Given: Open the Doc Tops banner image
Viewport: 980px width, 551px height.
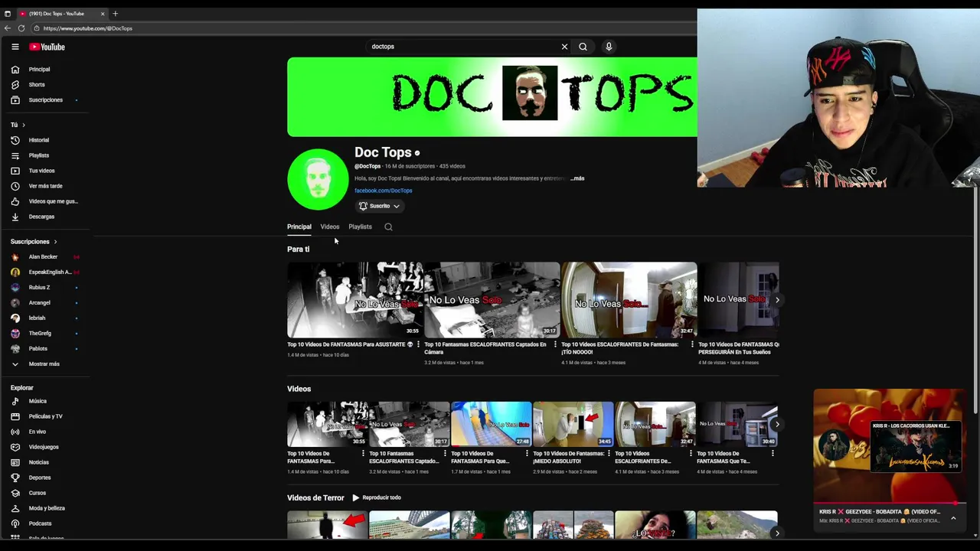Looking at the screenshot, I should click(492, 97).
